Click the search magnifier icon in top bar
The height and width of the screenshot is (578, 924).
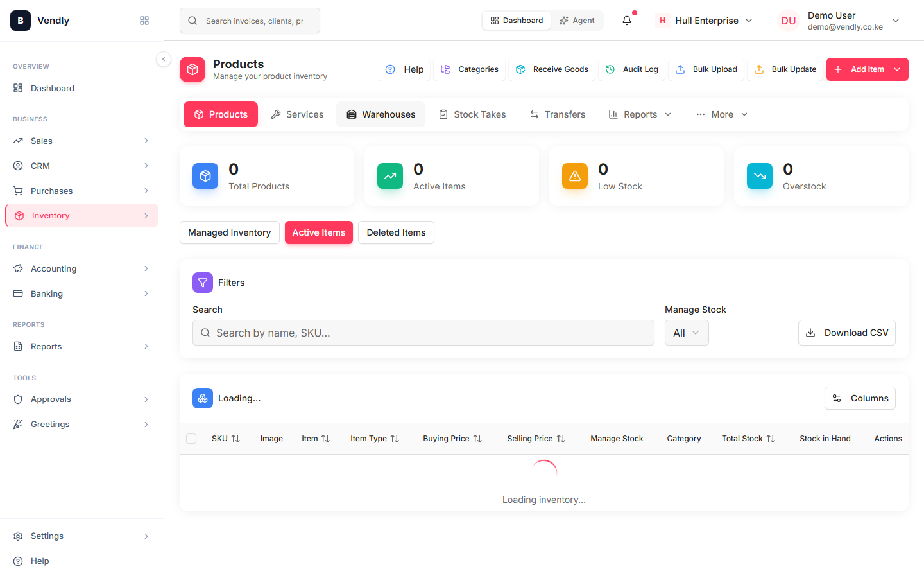pos(193,21)
